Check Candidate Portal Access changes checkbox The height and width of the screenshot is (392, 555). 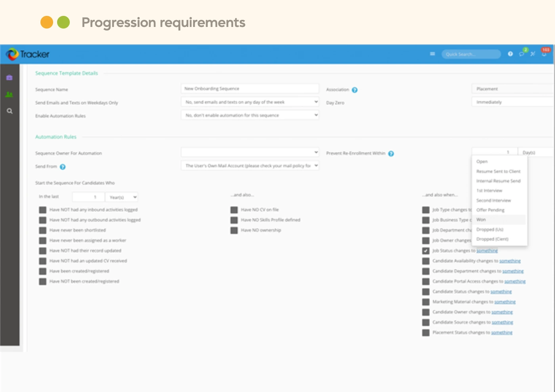[426, 281]
